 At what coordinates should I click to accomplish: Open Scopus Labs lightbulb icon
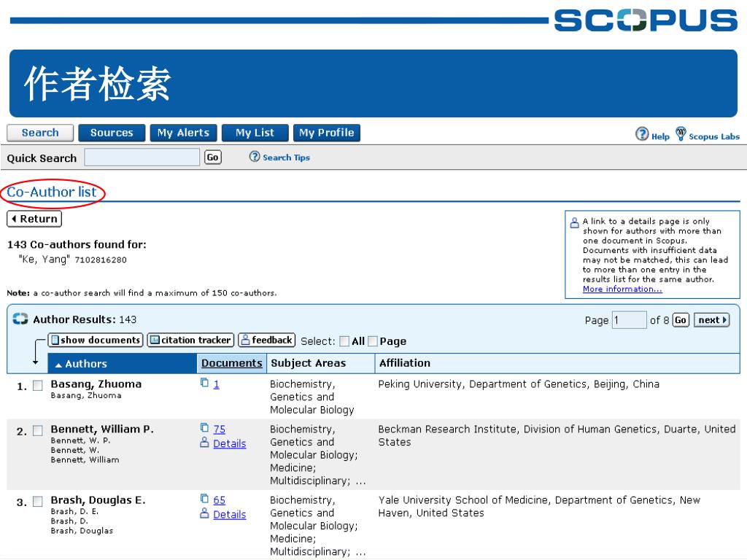click(x=681, y=134)
